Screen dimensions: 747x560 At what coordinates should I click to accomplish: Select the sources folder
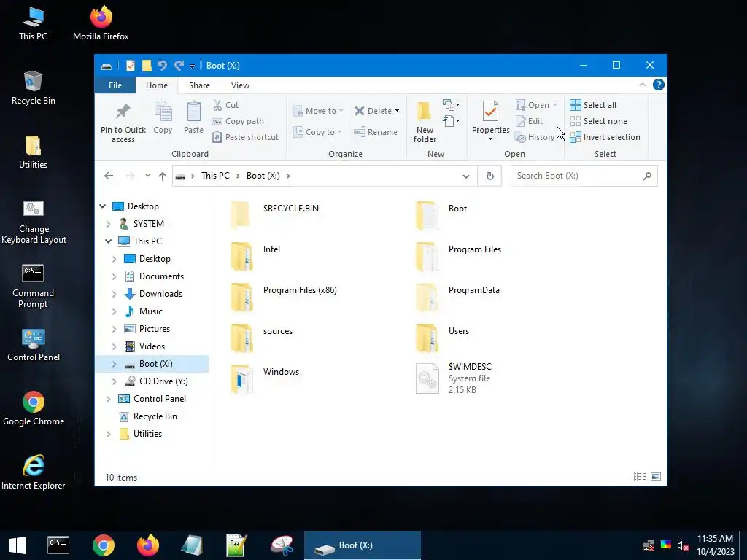click(x=261, y=338)
